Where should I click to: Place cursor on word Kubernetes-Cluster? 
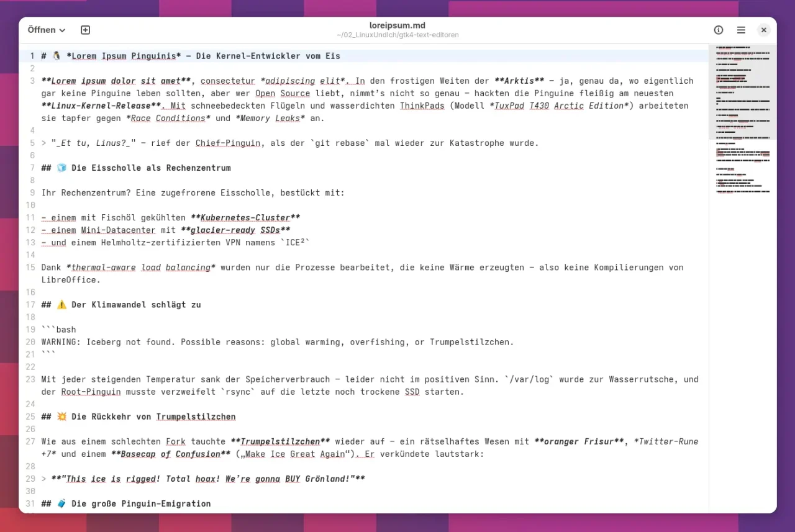[x=245, y=218]
